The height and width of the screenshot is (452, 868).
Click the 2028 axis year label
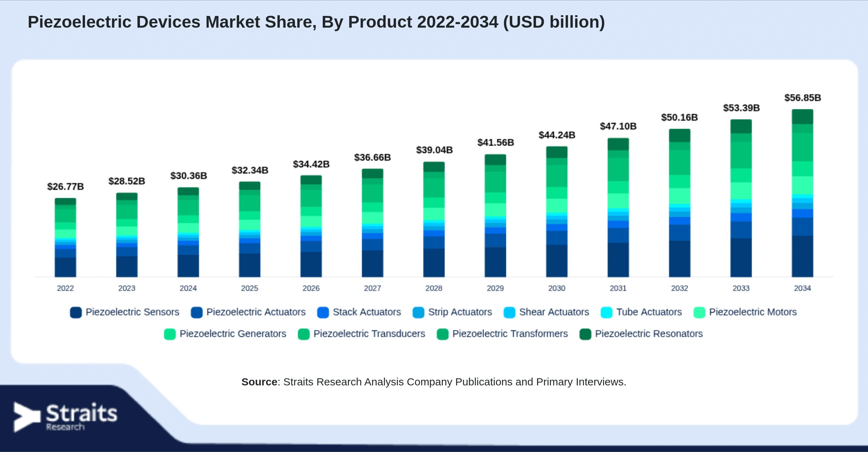pyautogui.click(x=434, y=288)
